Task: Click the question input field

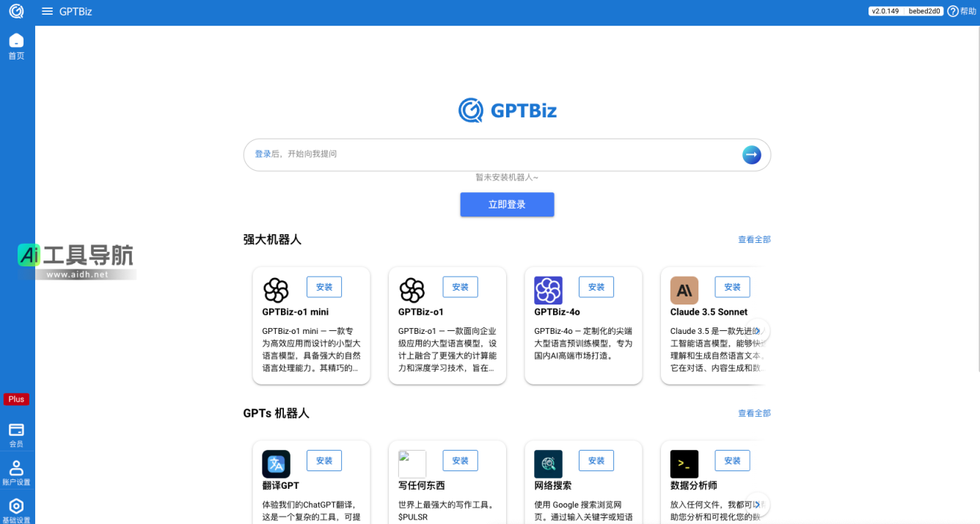Action: (x=477, y=154)
